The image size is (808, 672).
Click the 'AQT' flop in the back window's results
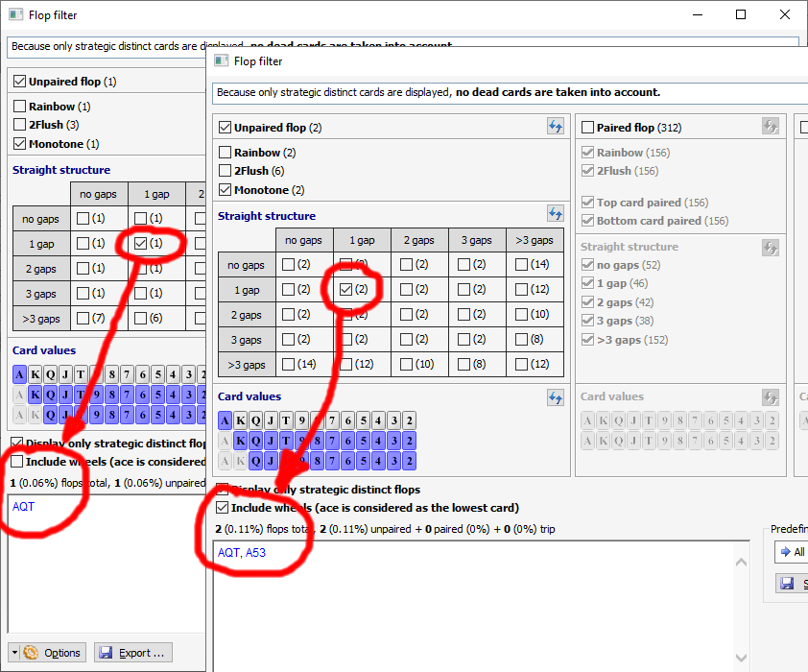tap(23, 507)
